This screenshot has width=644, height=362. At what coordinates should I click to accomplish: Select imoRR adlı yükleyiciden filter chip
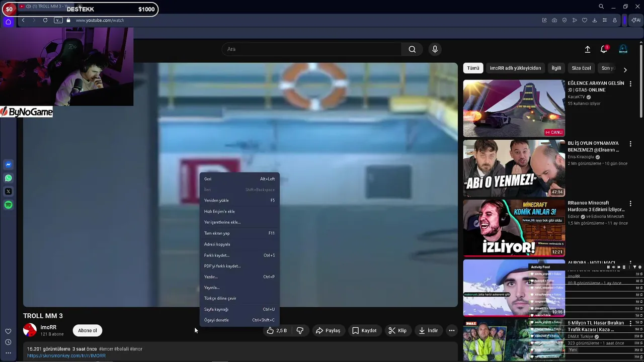click(x=515, y=68)
